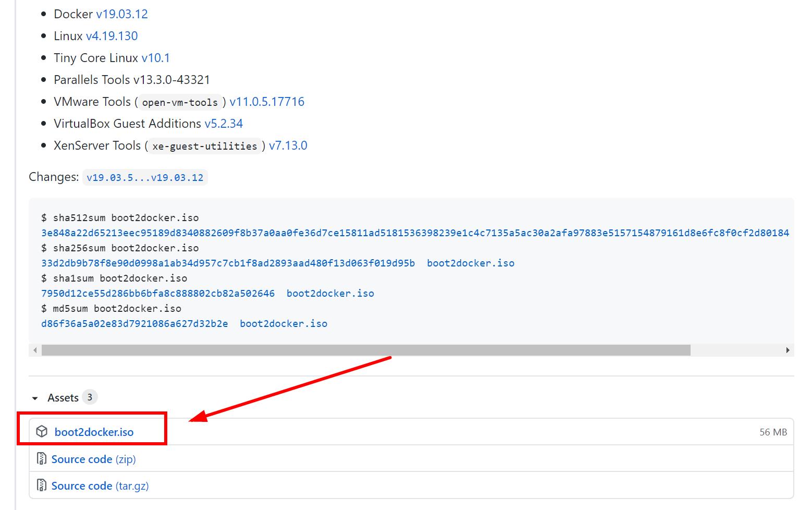Click the Assets count badge showing 3
The height and width of the screenshot is (510, 812).
(x=90, y=397)
